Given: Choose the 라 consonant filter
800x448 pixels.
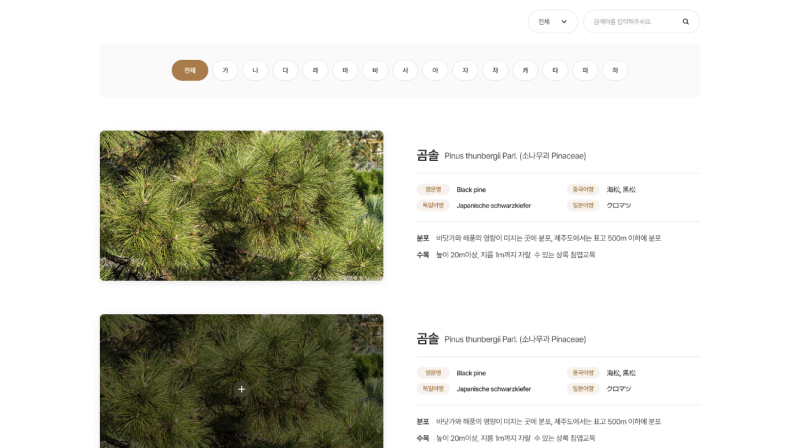Looking at the screenshot, I should (x=315, y=70).
